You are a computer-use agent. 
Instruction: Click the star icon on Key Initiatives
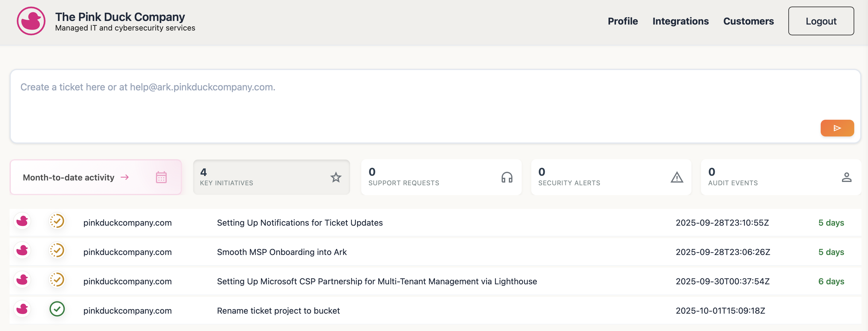335,177
